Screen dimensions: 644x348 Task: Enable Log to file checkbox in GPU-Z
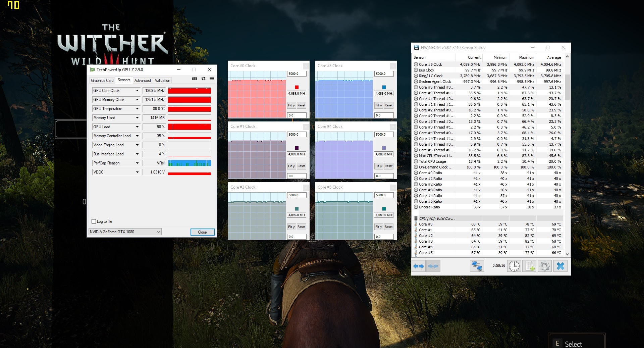click(x=94, y=221)
